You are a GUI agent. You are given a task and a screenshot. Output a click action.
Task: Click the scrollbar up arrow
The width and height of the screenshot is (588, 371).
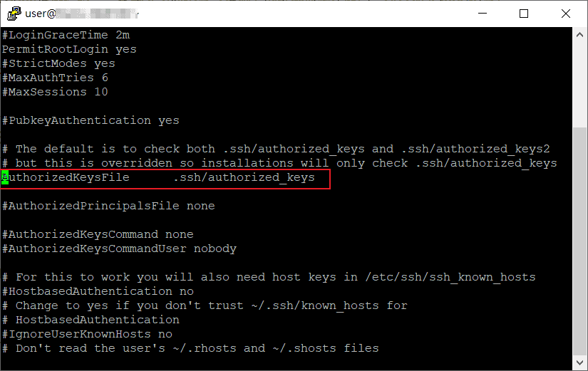pos(579,34)
